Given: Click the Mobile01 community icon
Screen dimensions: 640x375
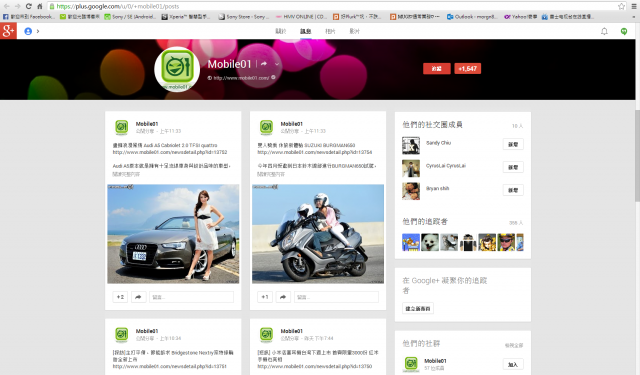Looking at the screenshot, I should (x=411, y=364).
